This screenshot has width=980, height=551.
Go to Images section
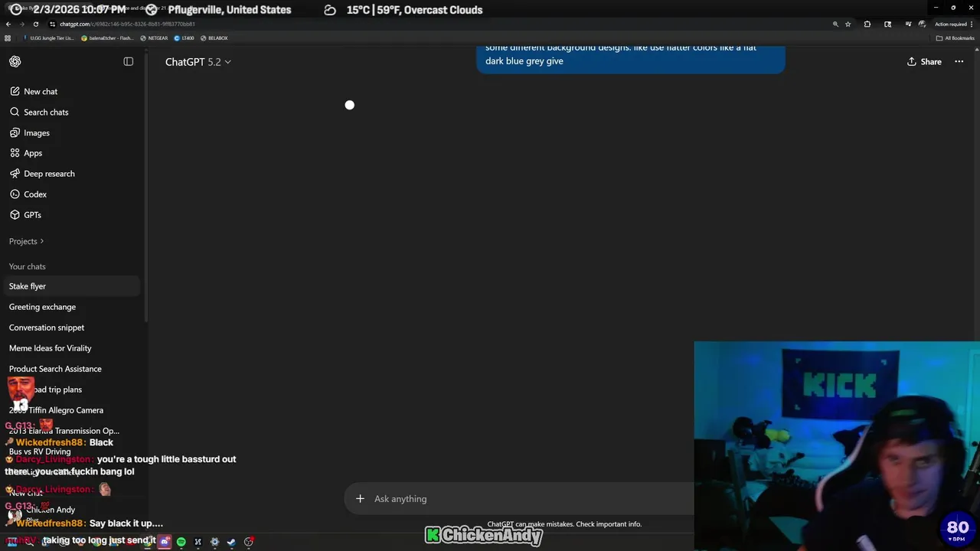[37, 132]
